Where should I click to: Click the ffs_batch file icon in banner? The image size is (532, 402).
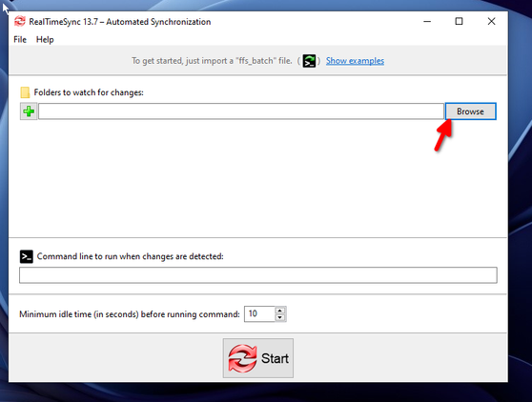[x=309, y=61]
